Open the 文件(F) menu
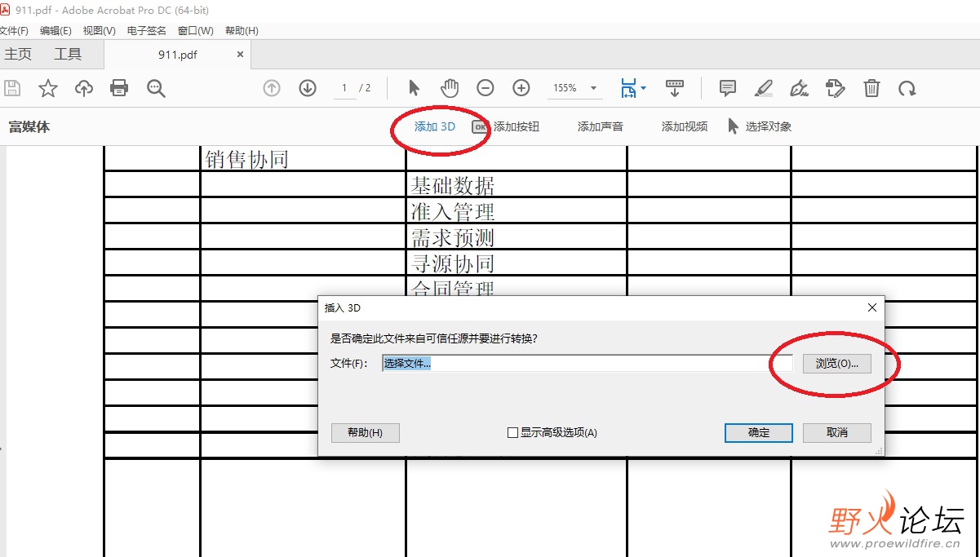The width and height of the screenshot is (980, 557). pos(13,30)
